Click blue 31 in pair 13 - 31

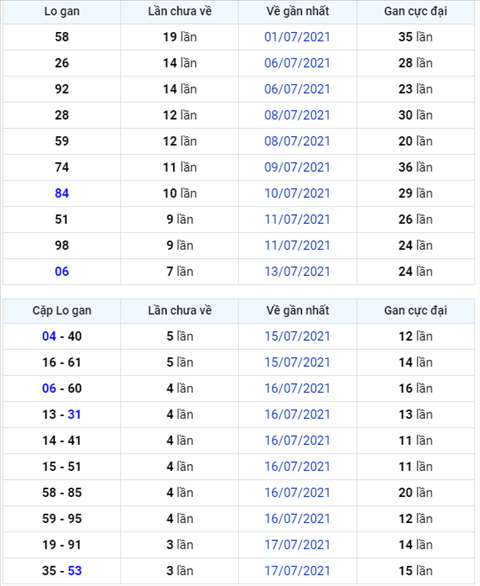74,414
